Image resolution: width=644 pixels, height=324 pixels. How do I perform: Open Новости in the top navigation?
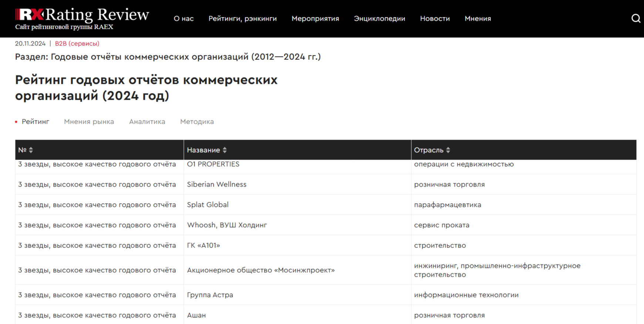click(435, 18)
